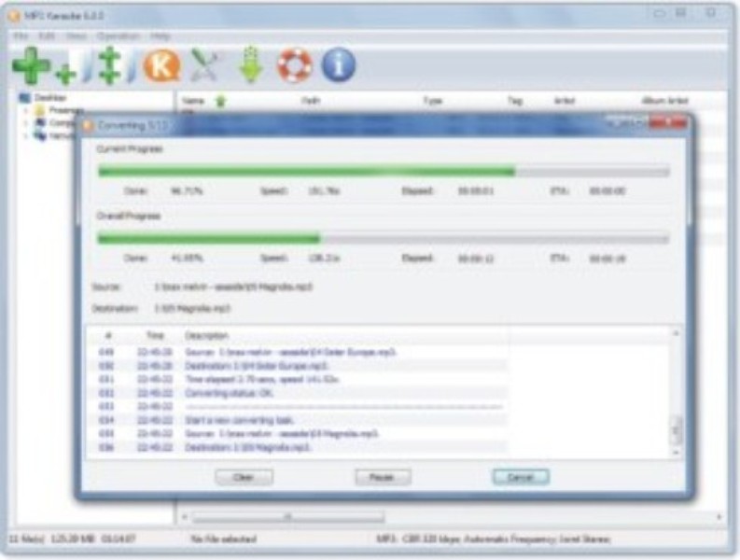Click the Desktop computer icon in tree
Image resolution: width=740 pixels, height=560 pixels.
pos(24,98)
